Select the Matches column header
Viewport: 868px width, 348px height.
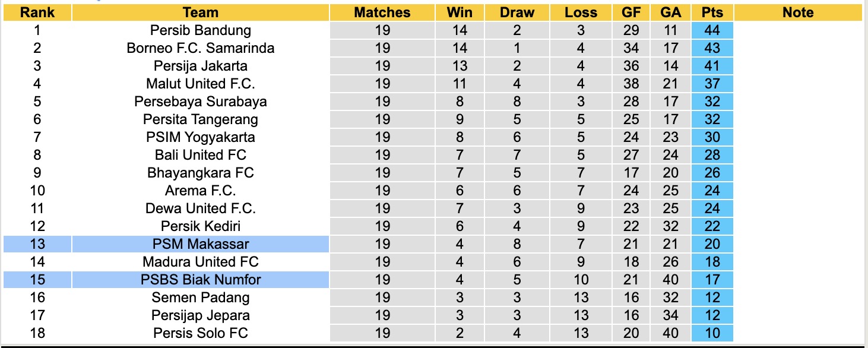[382, 12]
